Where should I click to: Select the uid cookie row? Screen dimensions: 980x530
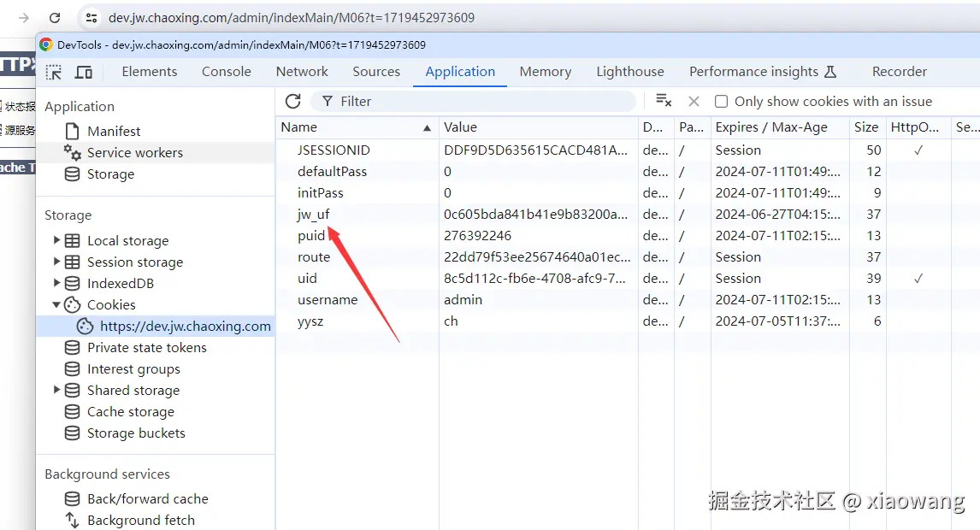[x=628, y=278]
